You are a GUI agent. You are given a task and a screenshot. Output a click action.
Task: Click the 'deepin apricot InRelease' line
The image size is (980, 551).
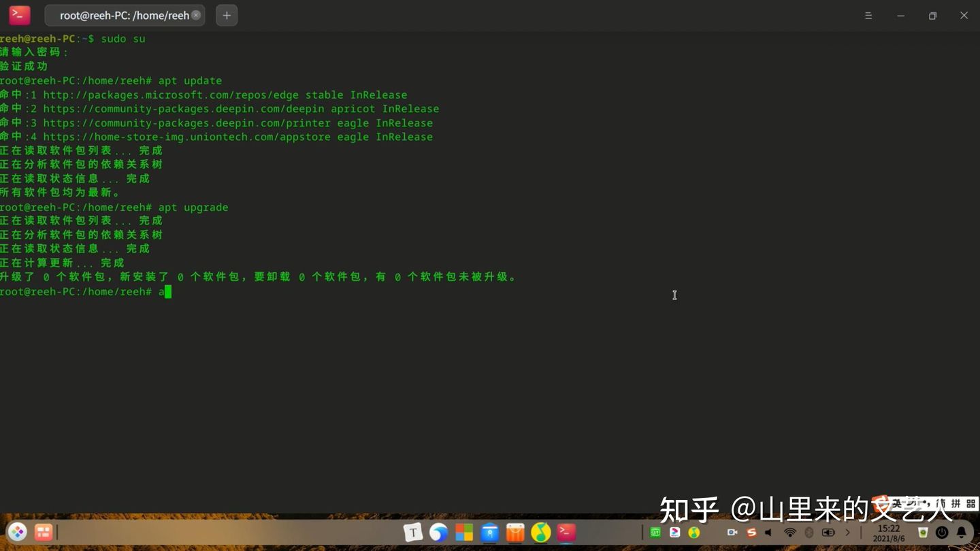(x=220, y=108)
